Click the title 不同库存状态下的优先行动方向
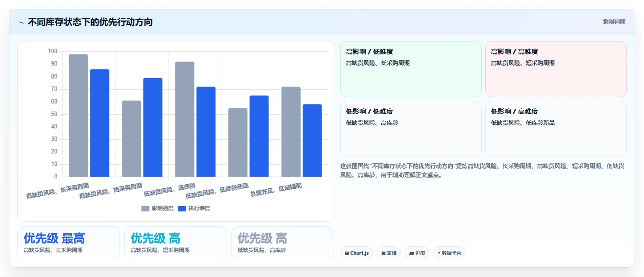Image resolution: width=644 pixels, height=277 pixels. [90, 22]
